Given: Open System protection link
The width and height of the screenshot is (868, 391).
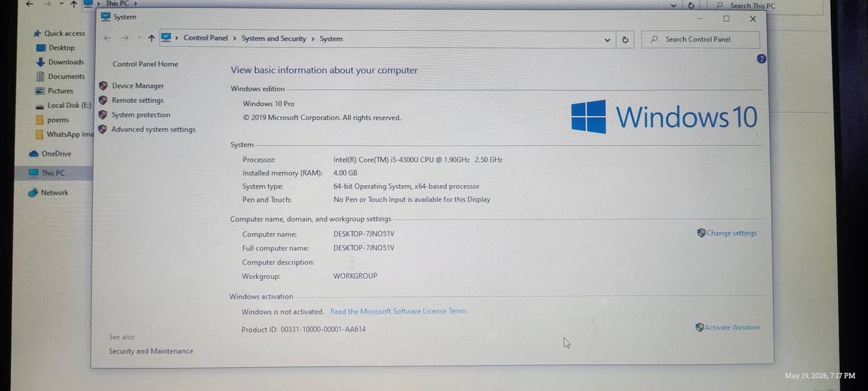Looking at the screenshot, I should [141, 115].
